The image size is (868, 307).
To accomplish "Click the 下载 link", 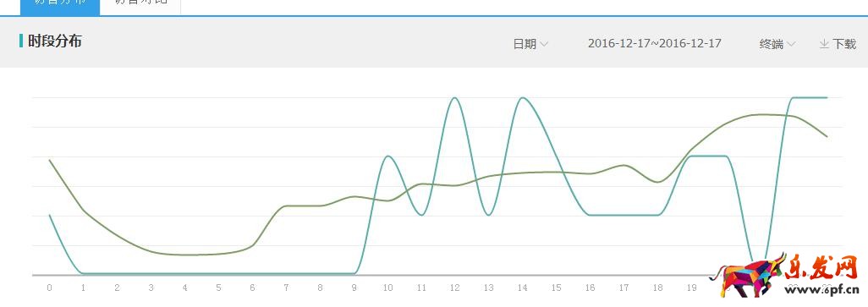I will 844,44.
